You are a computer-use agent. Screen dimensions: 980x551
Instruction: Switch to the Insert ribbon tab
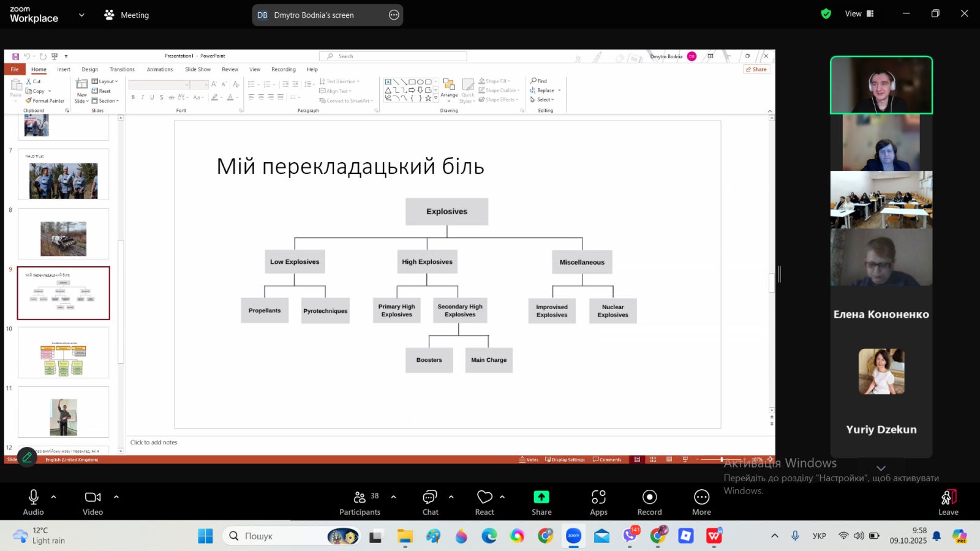pyautogui.click(x=64, y=69)
